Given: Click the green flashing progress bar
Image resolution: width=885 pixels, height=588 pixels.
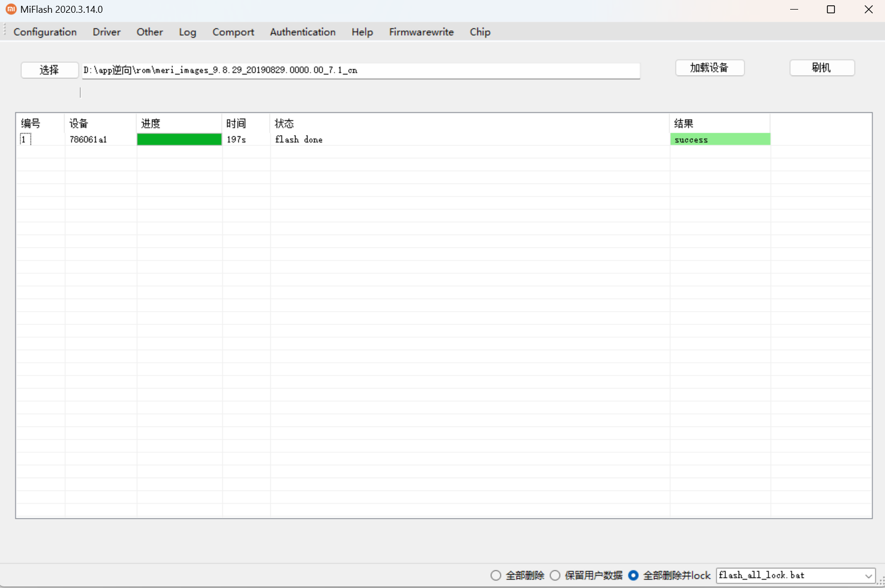Looking at the screenshot, I should pyautogui.click(x=180, y=139).
